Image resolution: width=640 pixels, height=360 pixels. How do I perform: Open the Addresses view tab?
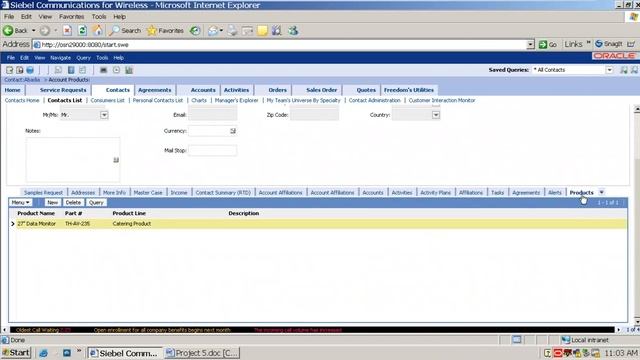click(83, 193)
